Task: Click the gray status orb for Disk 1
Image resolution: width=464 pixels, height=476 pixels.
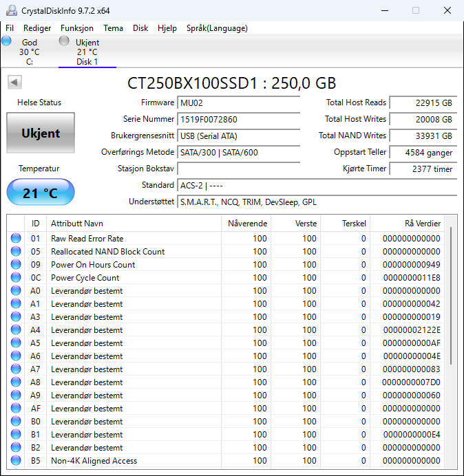Action: click(64, 41)
